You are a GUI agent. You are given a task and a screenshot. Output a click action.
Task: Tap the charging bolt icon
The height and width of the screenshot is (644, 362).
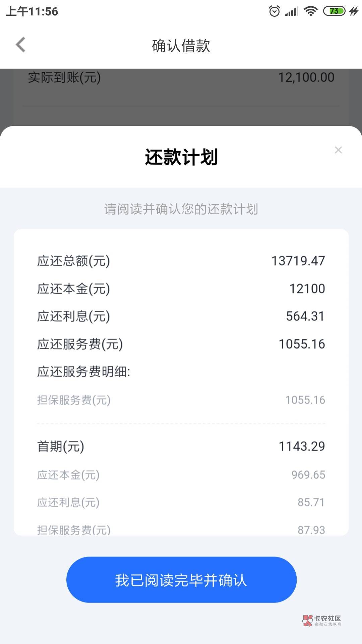(x=354, y=11)
